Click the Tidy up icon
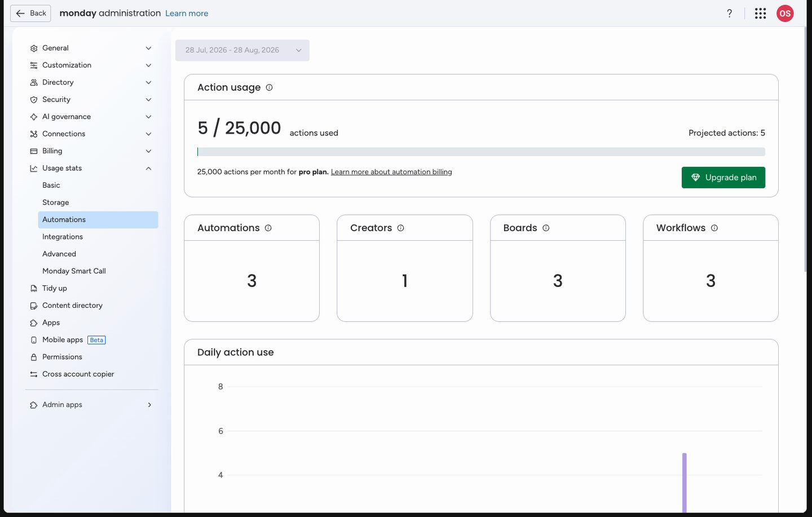Viewport: 812px width, 517px height. coord(34,289)
